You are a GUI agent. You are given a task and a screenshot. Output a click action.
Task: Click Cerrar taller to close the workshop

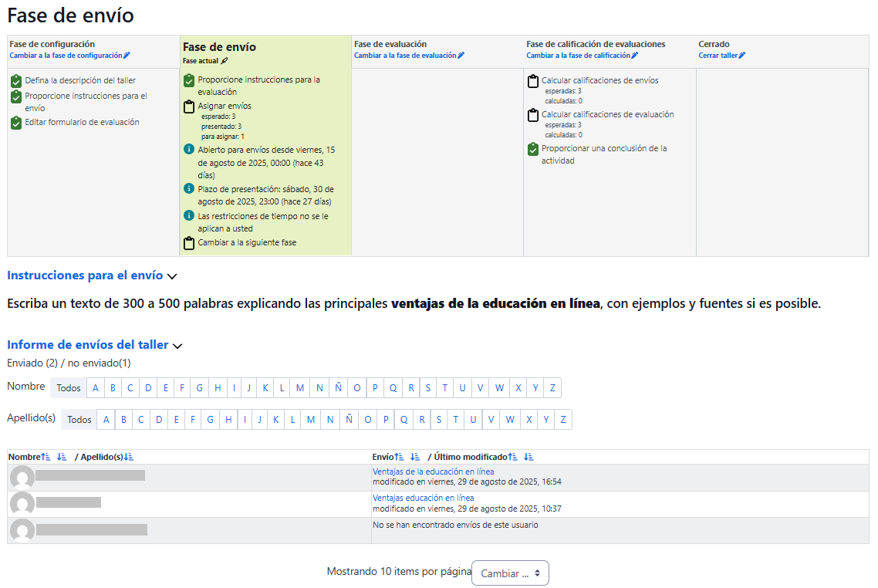721,56
